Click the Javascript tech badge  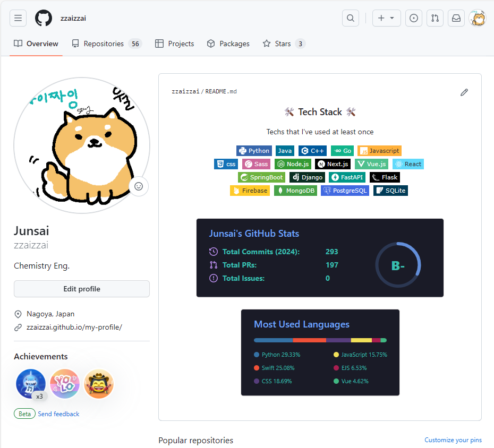(x=379, y=151)
